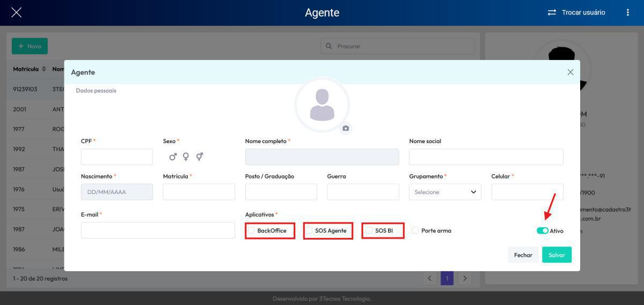This screenshot has width=644, height=305.
Task: Click the camera icon to upload a photo
Action: coord(346,128)
